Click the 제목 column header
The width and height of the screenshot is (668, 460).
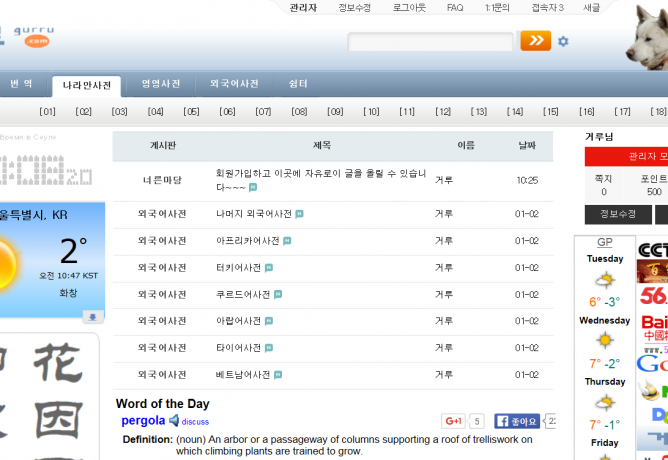(322, 145)
